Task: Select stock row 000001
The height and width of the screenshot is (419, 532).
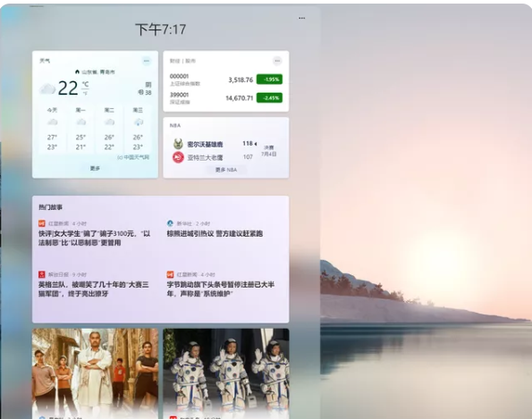Action: coord(226,80)
